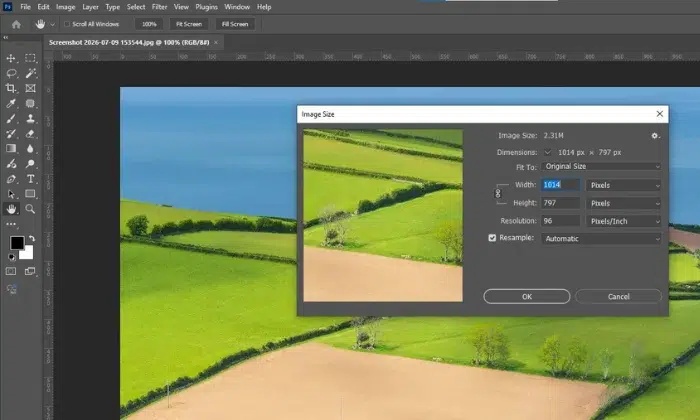Open the Help menu
Screen dimensions: 700x420
click(x=264, y=7)
